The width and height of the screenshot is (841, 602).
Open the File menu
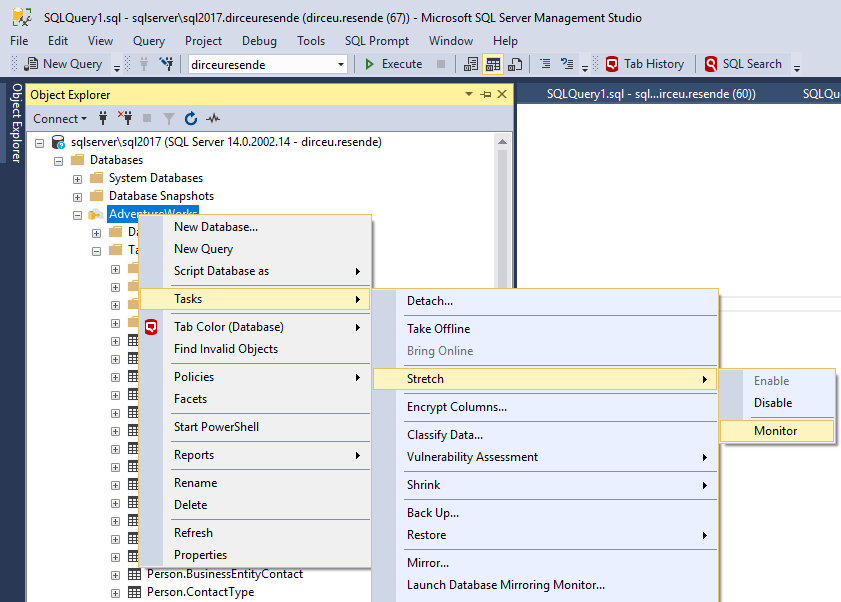[19, 41]
